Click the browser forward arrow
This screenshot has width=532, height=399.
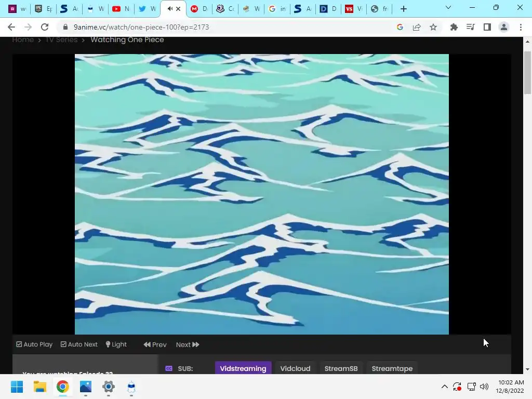click(x=28, y=27)
